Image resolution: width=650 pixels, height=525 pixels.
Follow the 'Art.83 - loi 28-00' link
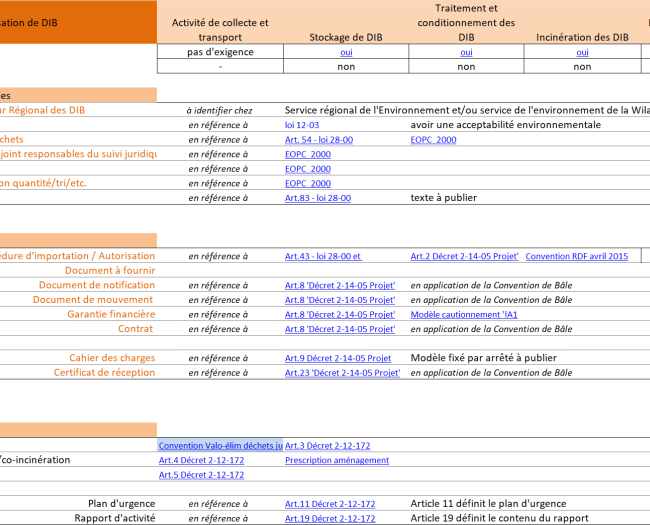click(317, 198)
